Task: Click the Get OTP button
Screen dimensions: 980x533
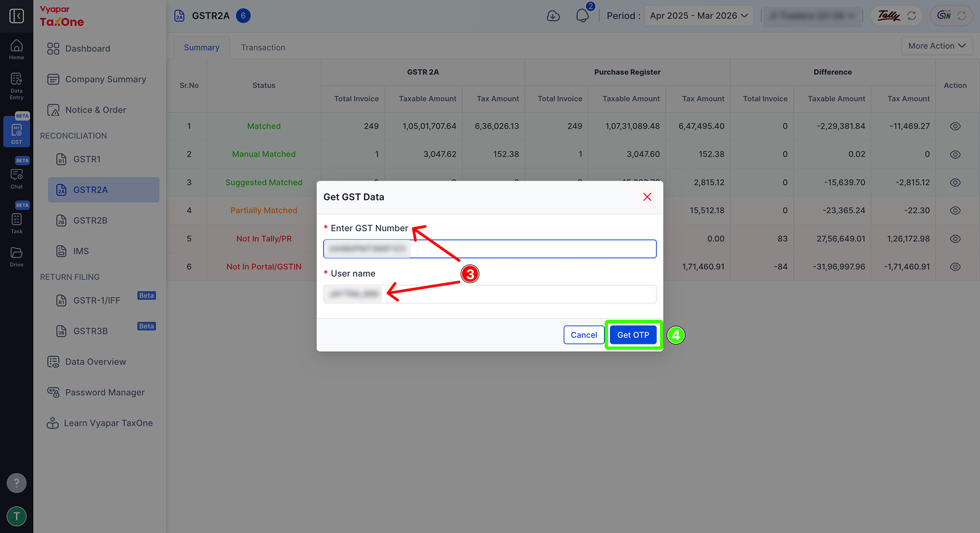Action: pyautogui.click(x=633, y=335)
